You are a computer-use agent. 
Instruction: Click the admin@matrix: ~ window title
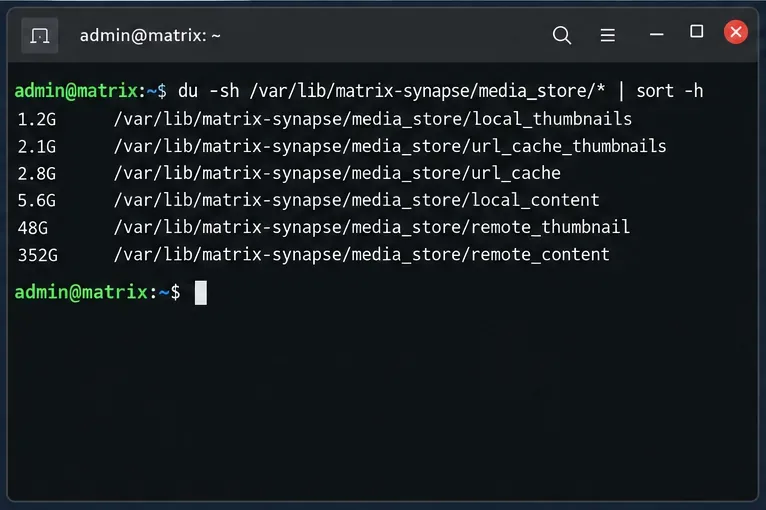pyautogui.click(x=150, y=36)
